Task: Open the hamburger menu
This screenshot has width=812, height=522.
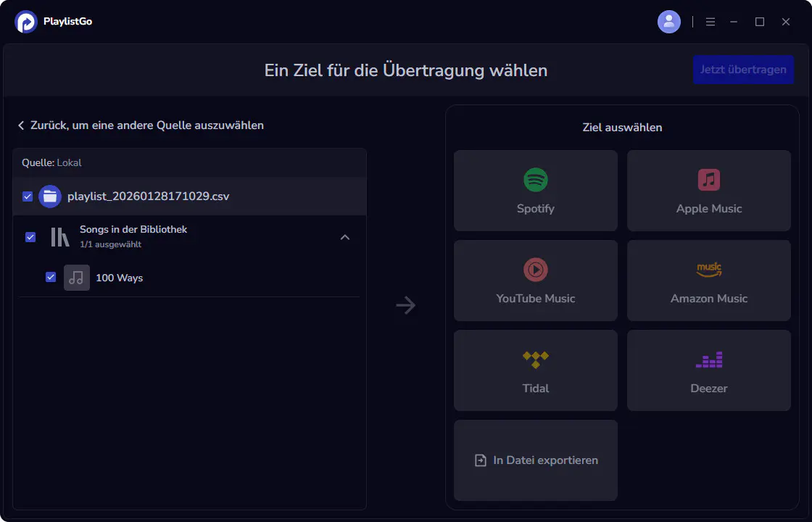Action: point(710,21)
